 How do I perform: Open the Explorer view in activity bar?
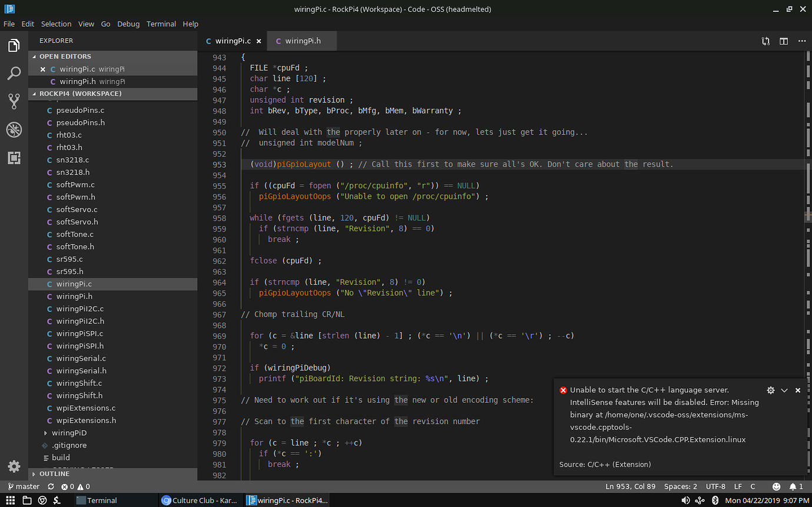(14, 45)
